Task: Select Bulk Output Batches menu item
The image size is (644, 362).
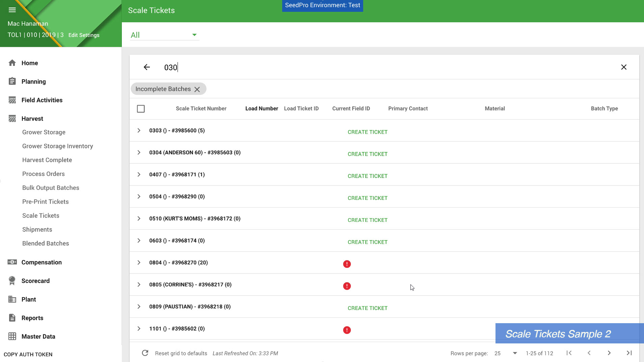Action: [x=51, y=188]
